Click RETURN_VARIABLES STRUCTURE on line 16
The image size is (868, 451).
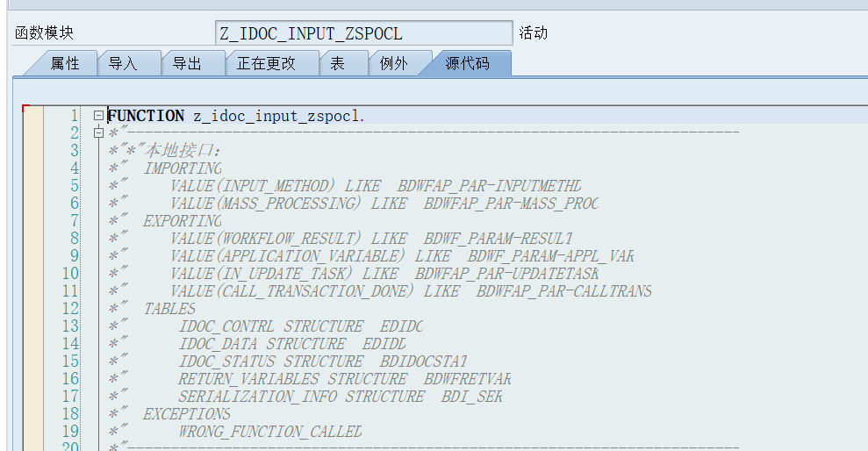tap(292, 379)
